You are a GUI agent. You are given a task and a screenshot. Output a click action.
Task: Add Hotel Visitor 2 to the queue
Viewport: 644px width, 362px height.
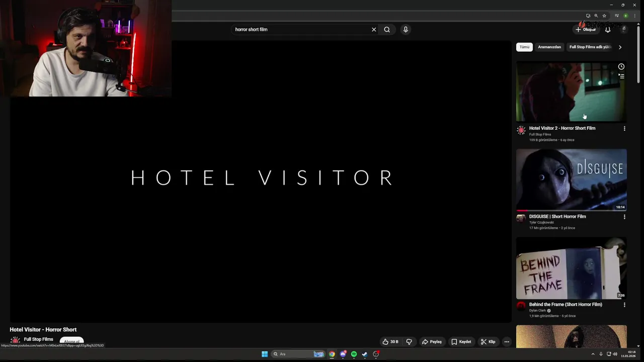pyautogui.click(x=621, y=76)
